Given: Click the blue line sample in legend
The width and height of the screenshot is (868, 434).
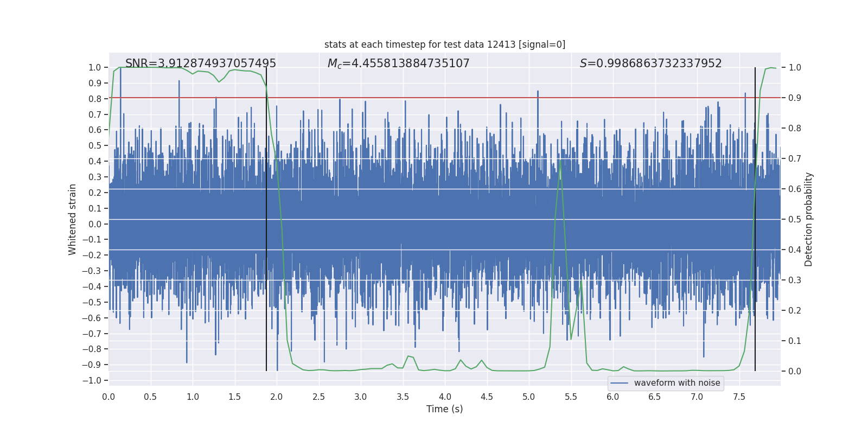Looking at the screenshot, I should click(619, 383).
